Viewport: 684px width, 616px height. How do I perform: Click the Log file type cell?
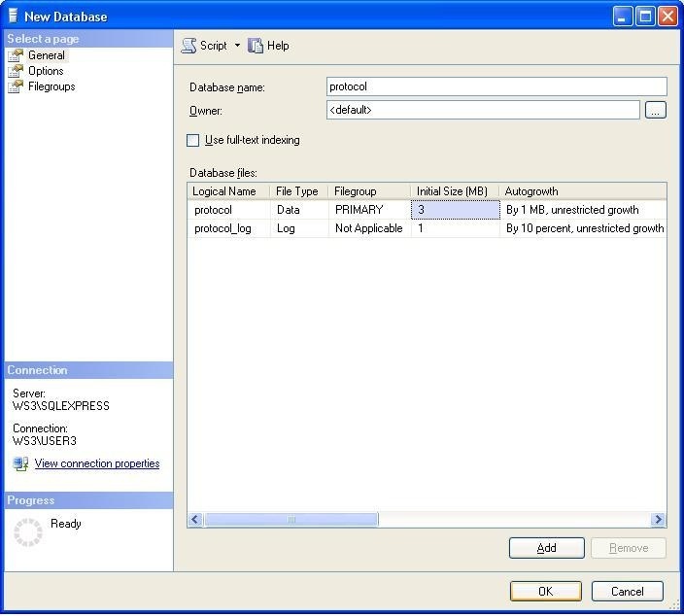click(299, 228)
